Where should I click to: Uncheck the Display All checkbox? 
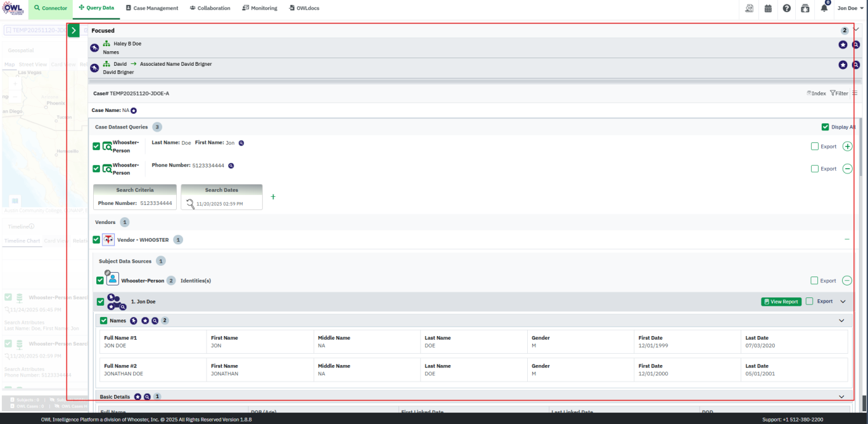[x=825, y=127]
